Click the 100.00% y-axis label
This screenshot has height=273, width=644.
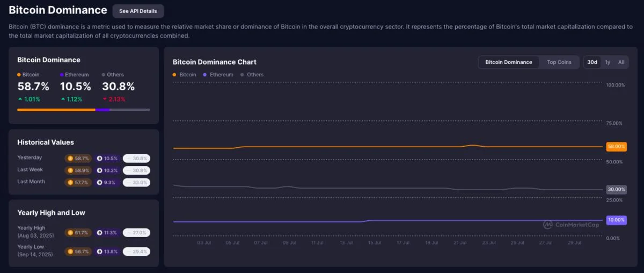pyautogui.click(x=615, y=85)
